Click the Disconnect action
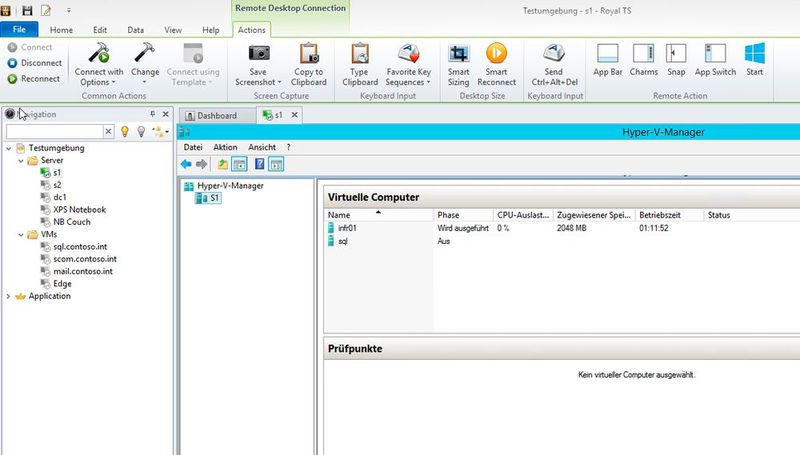Screen dimensions: 800x455 [35, 63]
